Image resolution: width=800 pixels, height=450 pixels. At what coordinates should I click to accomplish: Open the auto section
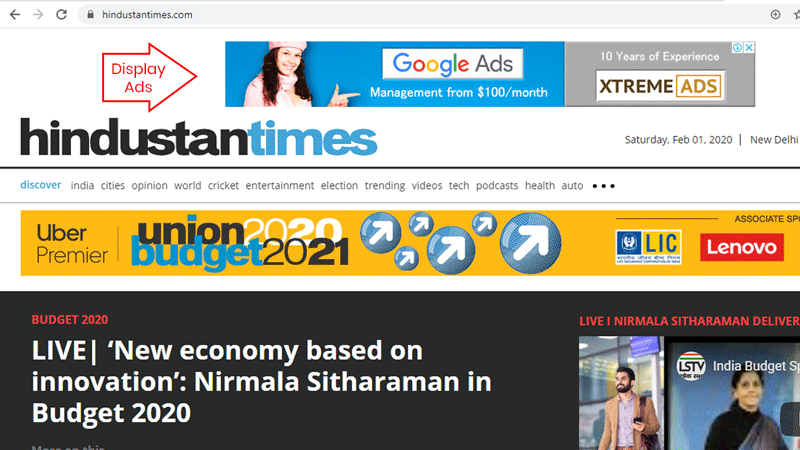click(572, 185)
